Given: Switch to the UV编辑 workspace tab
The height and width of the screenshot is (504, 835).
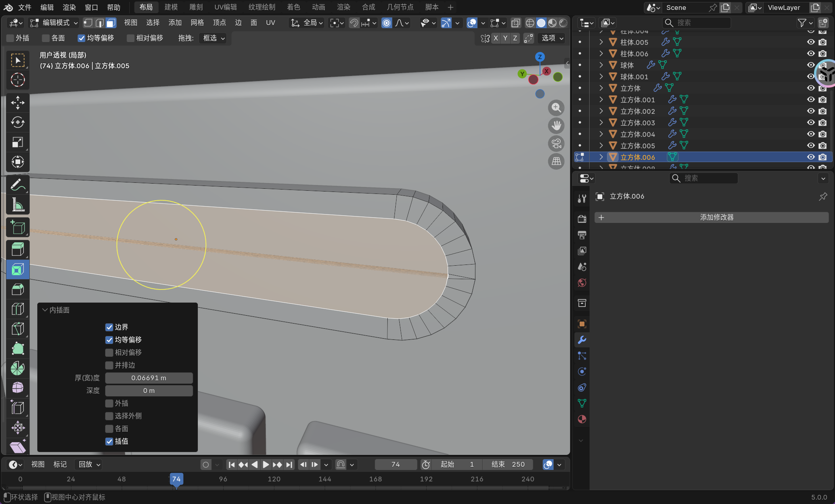Looking at the screenshot, I should (x=225, y=7).
